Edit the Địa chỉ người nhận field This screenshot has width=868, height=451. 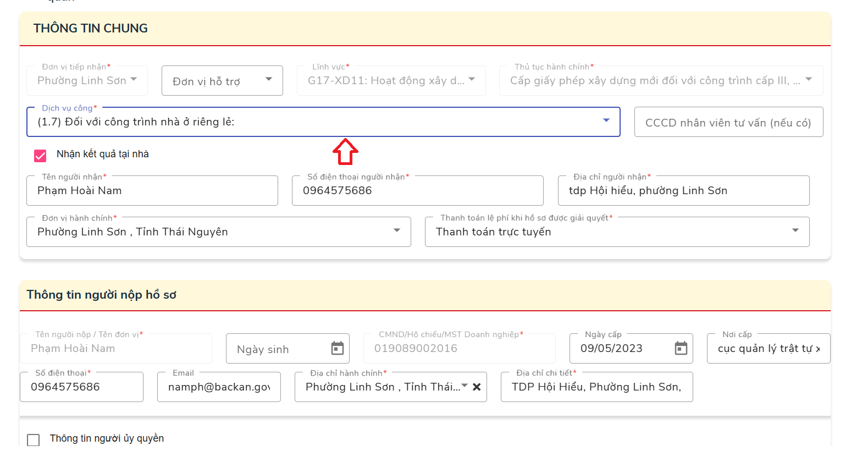[683, 191]
